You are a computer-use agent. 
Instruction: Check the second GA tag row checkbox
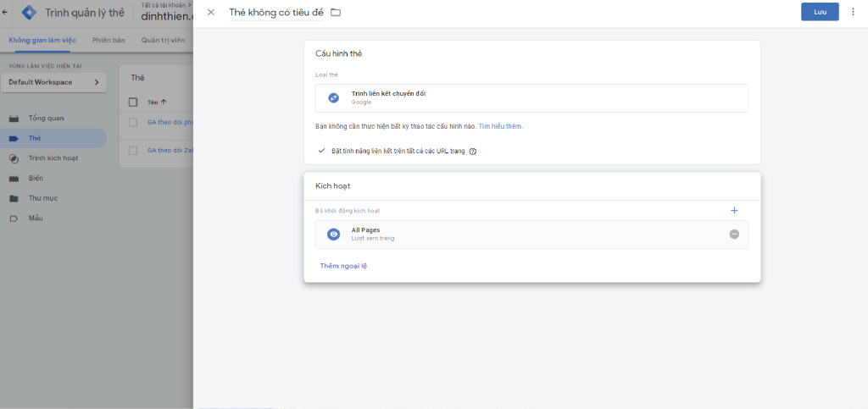click(133, 151)
